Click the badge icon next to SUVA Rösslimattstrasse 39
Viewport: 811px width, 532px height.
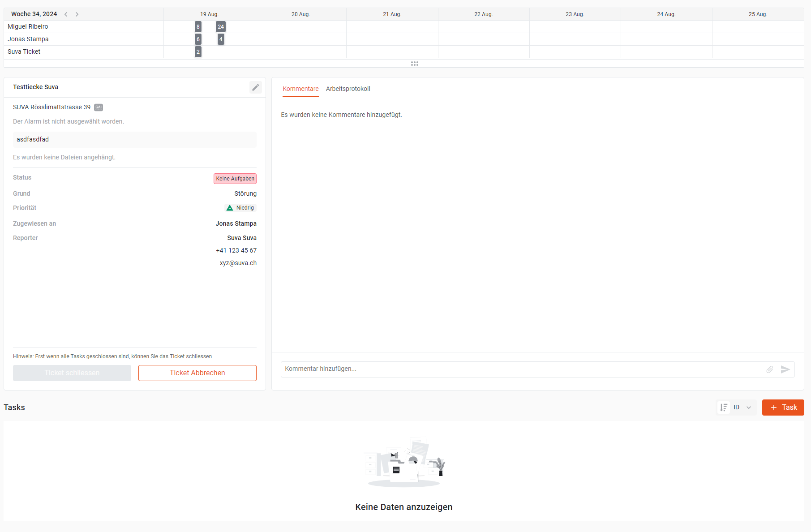tap(99, 107)
